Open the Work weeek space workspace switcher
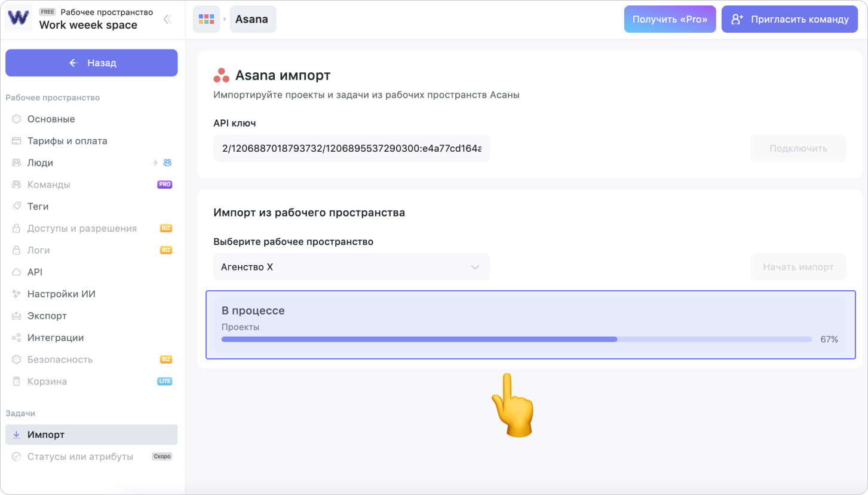 [88, 25]
